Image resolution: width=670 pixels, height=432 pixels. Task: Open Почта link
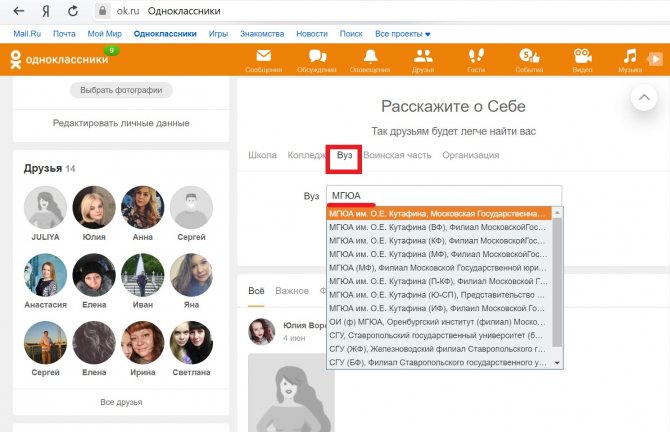coord(64,34)
